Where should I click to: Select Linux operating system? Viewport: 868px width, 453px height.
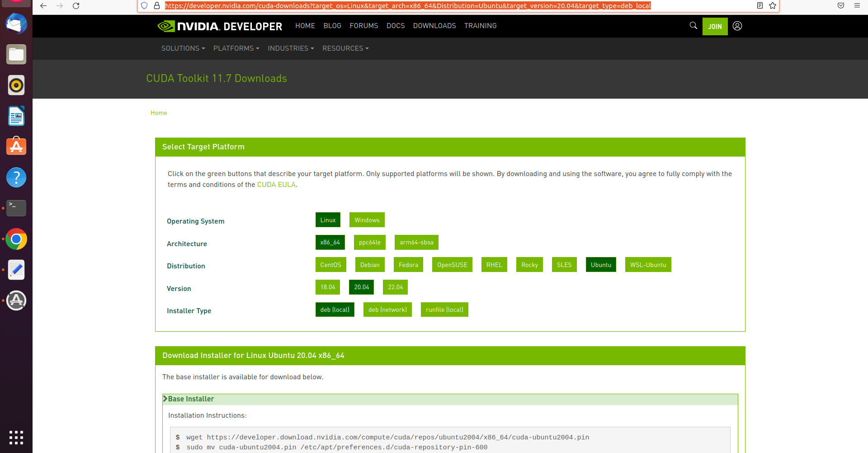tap(328, 220)
